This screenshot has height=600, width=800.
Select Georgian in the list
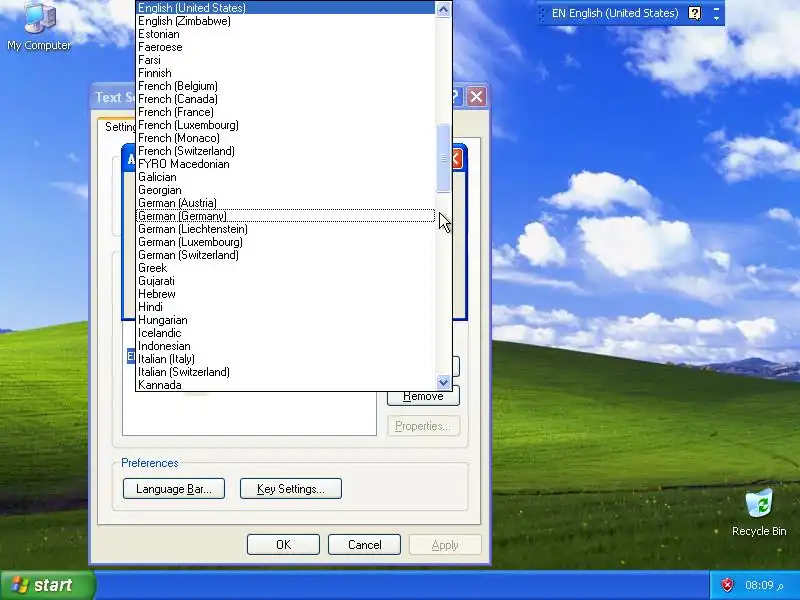pos(286,190)
